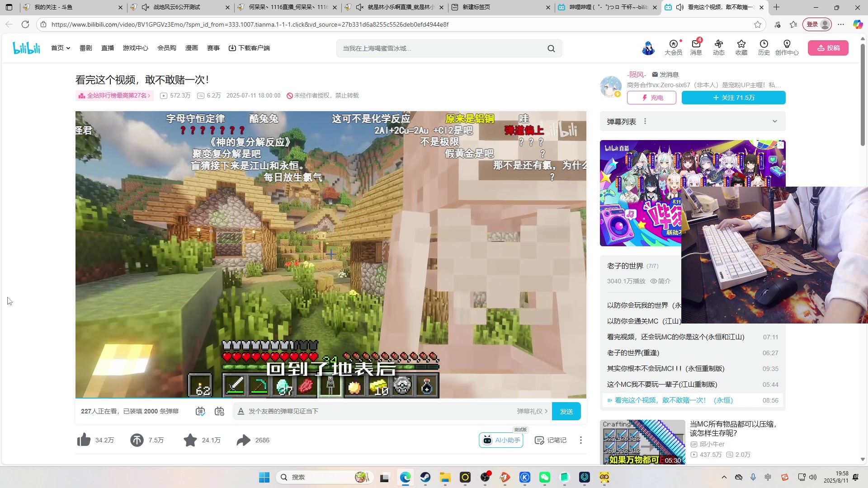Click 发送 danmaku send button
The width and height of the screenshot is (868, 488).
pos(566,411)
